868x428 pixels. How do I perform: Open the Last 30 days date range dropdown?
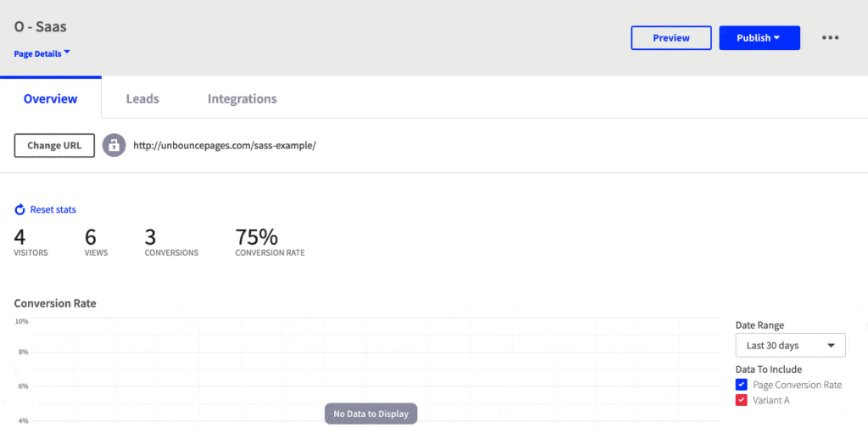click(x=790, y=346)
